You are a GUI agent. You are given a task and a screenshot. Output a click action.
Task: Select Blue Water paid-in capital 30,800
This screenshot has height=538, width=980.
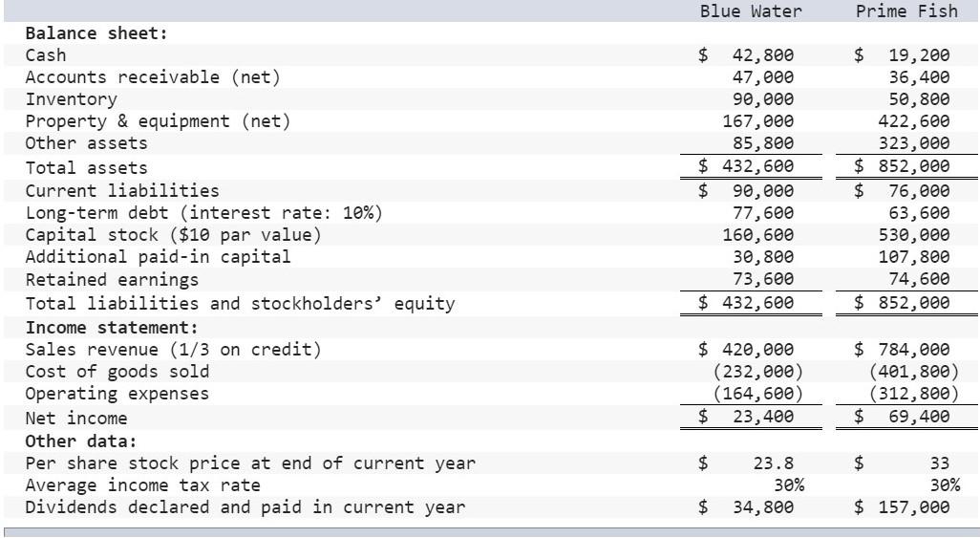click(763, 256)
